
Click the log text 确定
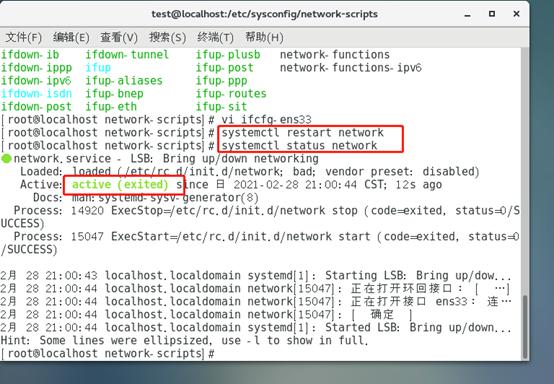(x=382, y=314)
